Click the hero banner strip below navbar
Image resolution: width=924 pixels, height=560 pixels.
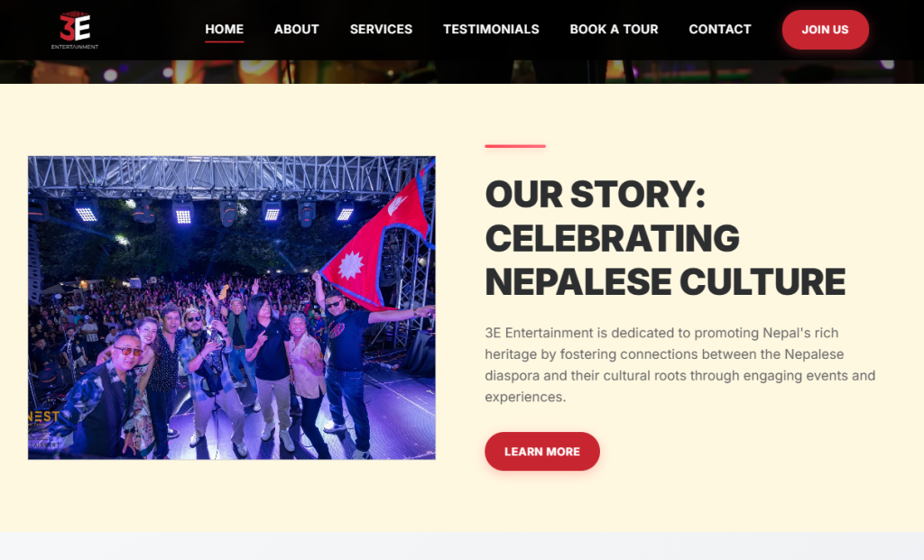point(462,72)
